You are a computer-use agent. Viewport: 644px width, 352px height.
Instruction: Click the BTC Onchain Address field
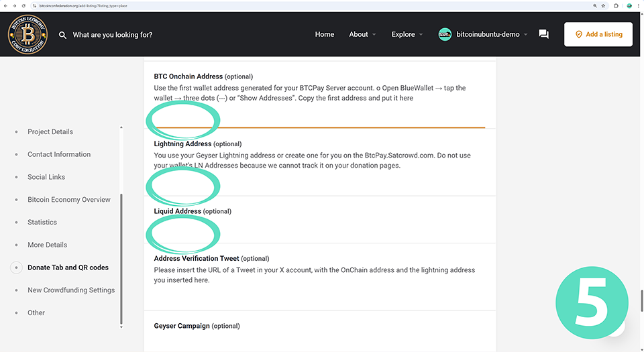(x=319, y=119)
